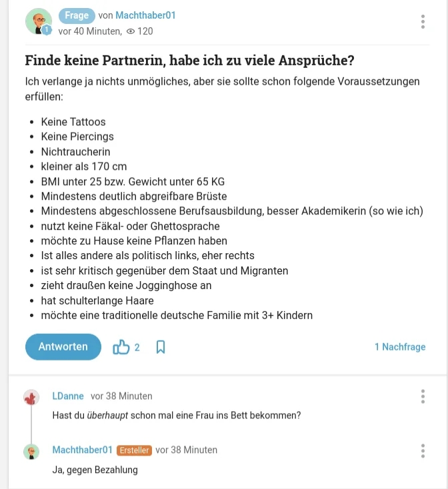The image size is (448, 489).
Task: Click Machthaber01's small avatar in the reply
Action: click(x=31, y=452)
